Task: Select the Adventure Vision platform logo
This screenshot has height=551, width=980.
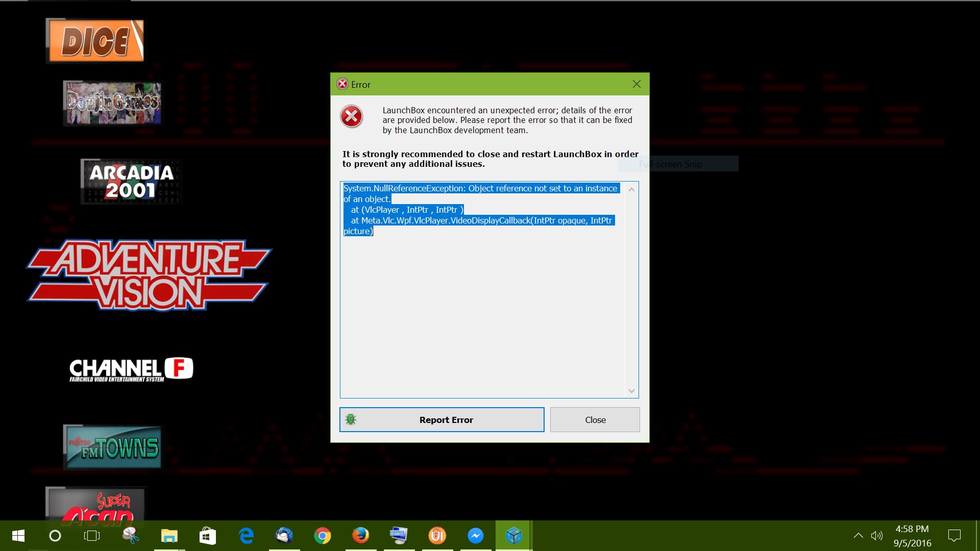Action: click(149, 274)
